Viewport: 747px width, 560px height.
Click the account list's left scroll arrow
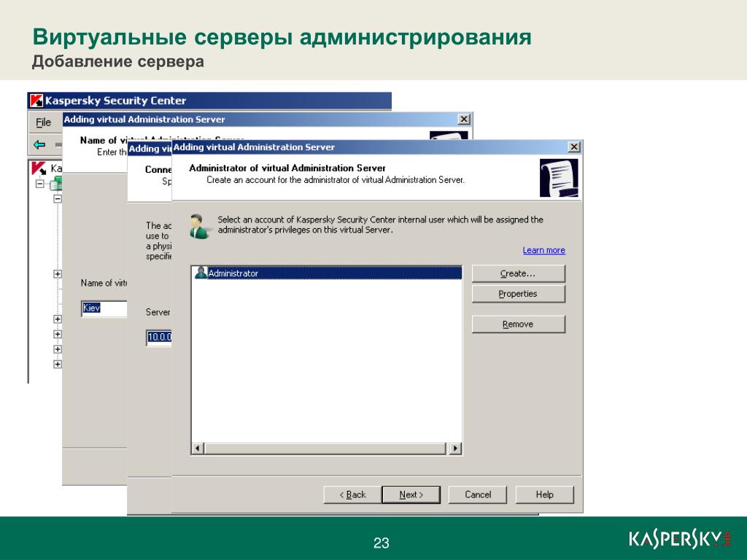coord(197,448)
